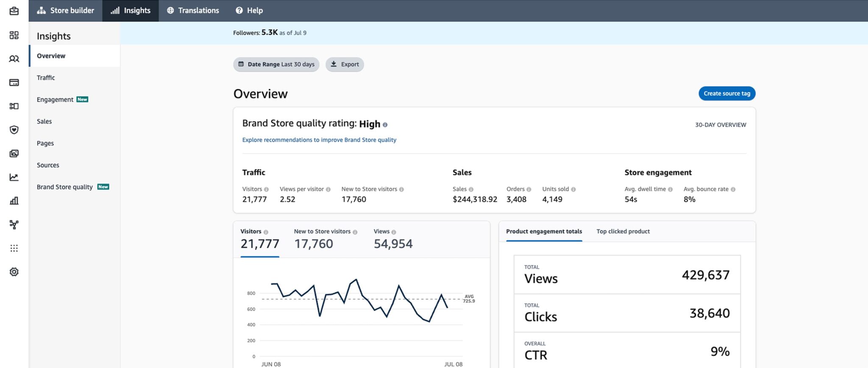Click the shield with heart icon
The image size is (868, 368).
click(x=14, y=130)
